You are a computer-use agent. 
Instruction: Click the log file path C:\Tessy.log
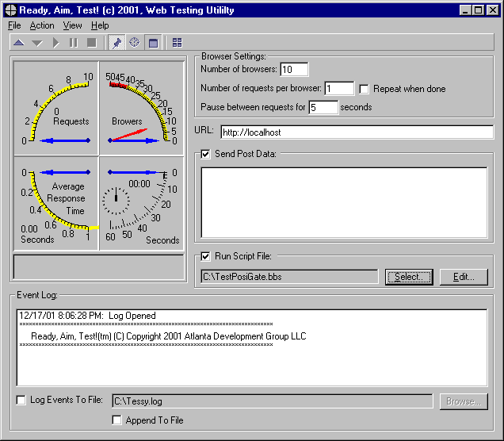(x=273, y=401)
